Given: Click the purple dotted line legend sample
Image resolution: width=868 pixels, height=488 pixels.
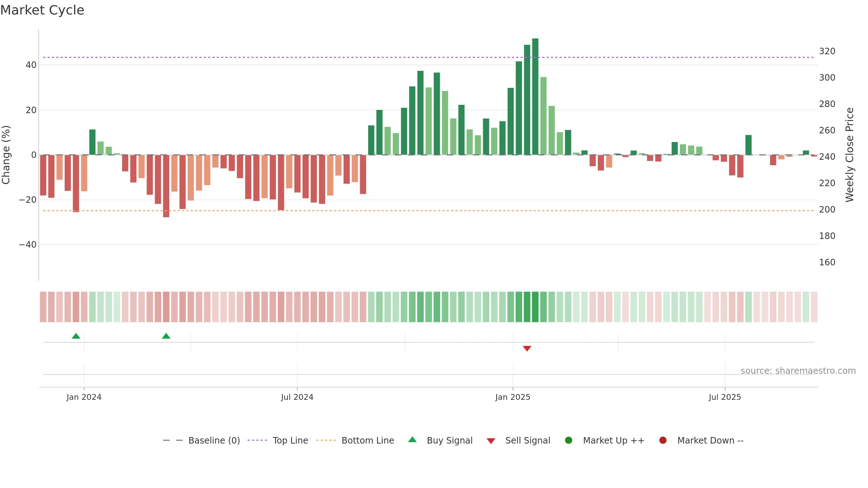Looking at the screenshot, I should click(257, 440).
